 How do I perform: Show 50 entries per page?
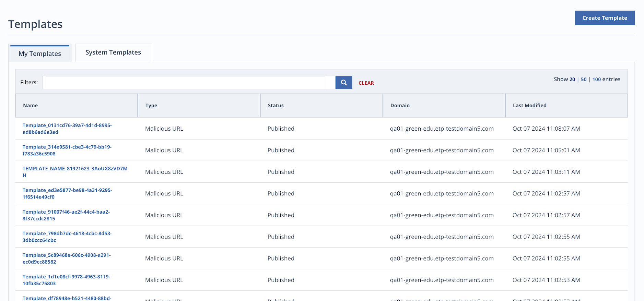tap(584, 79)
